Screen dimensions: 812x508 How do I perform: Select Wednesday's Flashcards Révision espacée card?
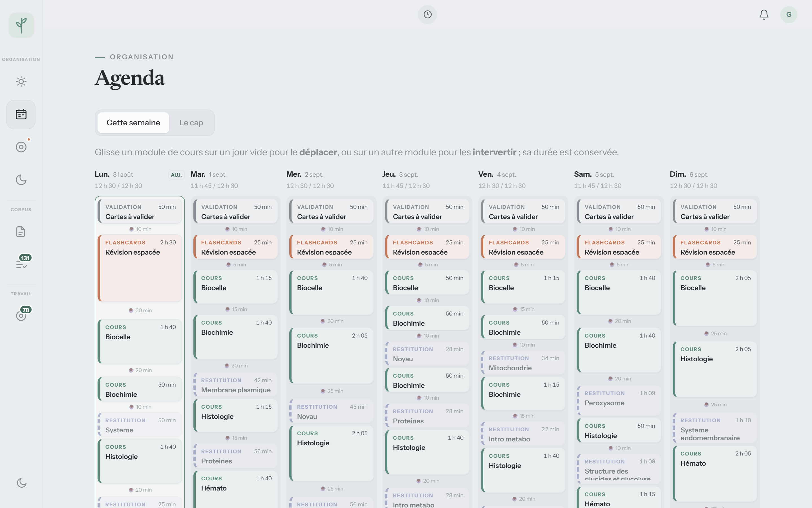coord(332,247)
